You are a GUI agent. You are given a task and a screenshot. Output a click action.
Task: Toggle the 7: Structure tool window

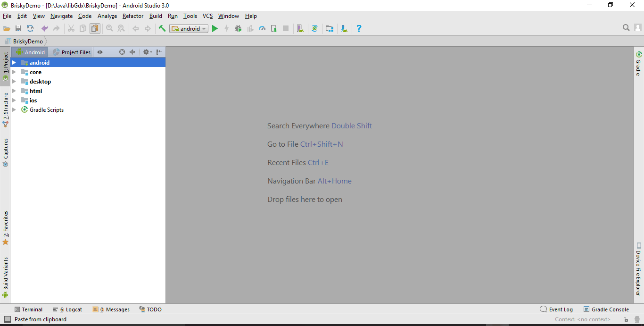tap(5, 110)
